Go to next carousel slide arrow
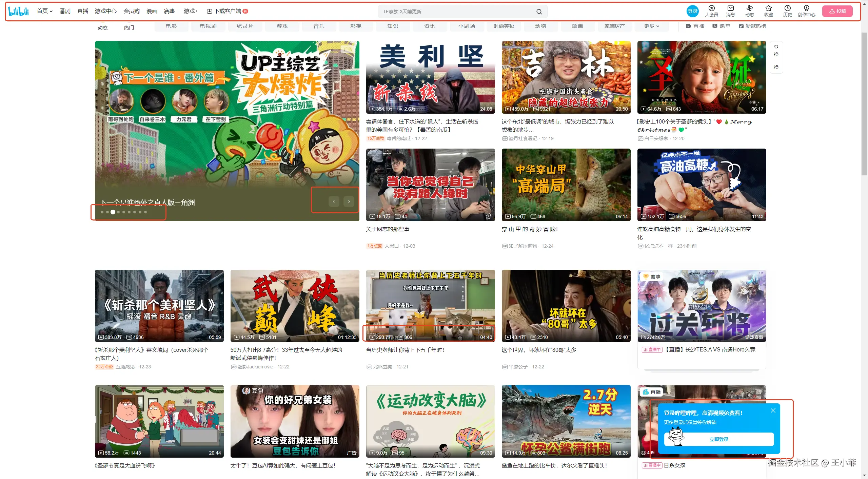 (x=349, y=202)
